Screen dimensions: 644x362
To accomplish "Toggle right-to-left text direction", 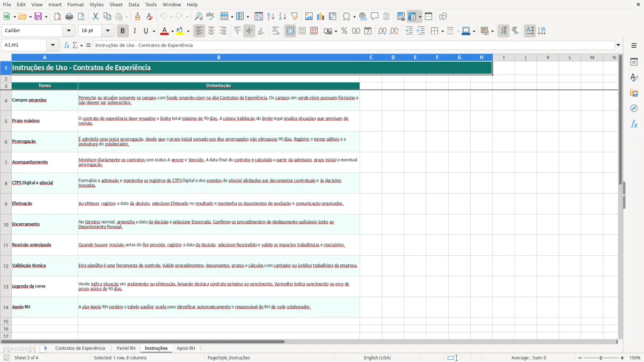I will (x=515, y=31).
